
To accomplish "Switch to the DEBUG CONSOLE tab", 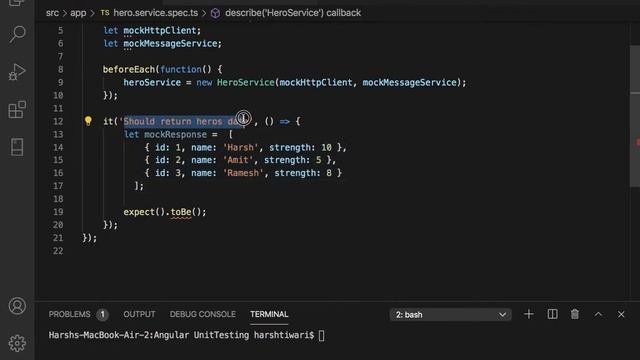I will click(x=202, y=314).
